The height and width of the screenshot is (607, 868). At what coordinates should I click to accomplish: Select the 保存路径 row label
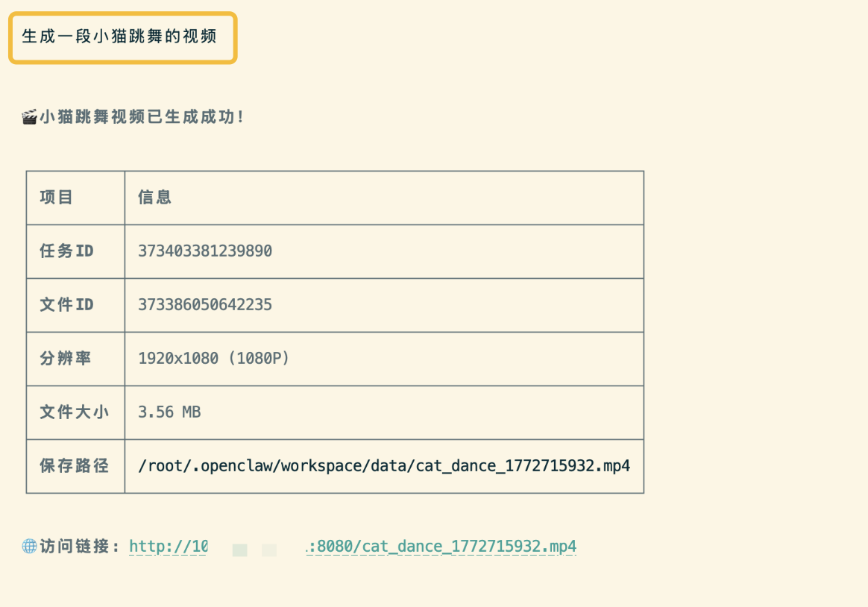[x=74, y=466]
